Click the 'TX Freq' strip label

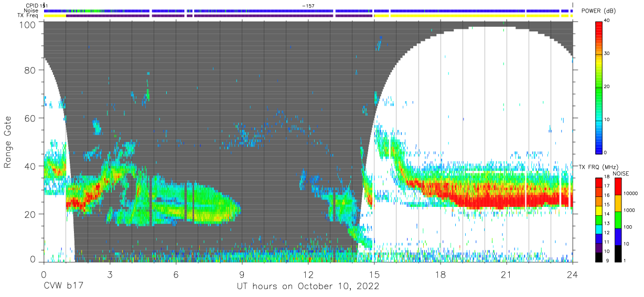pyautogui.click(x=27, y=16)
